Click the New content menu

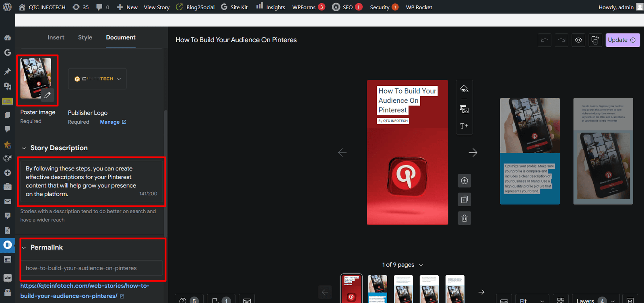127,7
